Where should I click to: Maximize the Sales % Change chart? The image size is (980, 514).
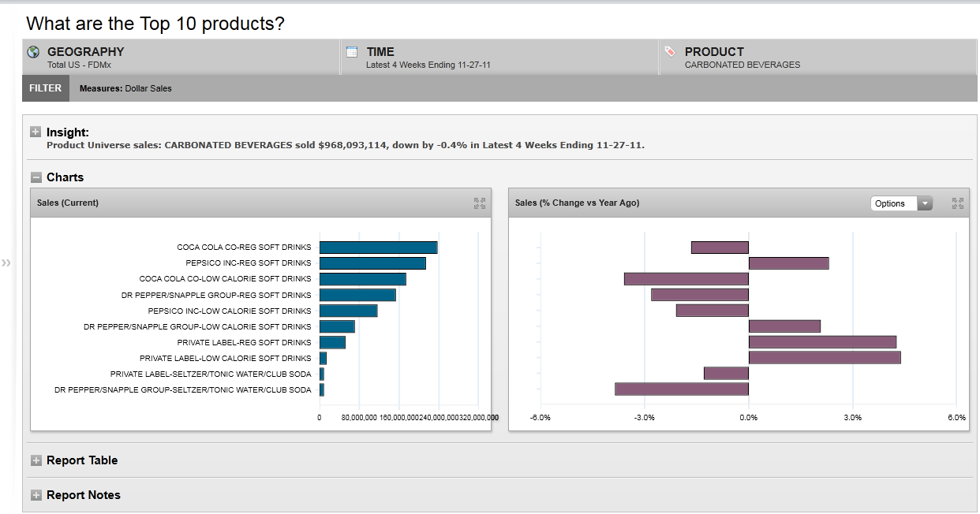pos(958,203)
